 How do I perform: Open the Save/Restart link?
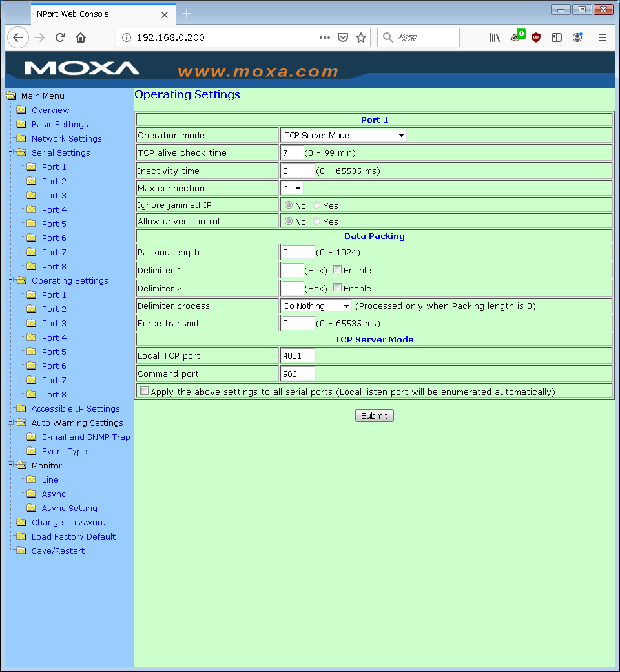coord(58,551)
